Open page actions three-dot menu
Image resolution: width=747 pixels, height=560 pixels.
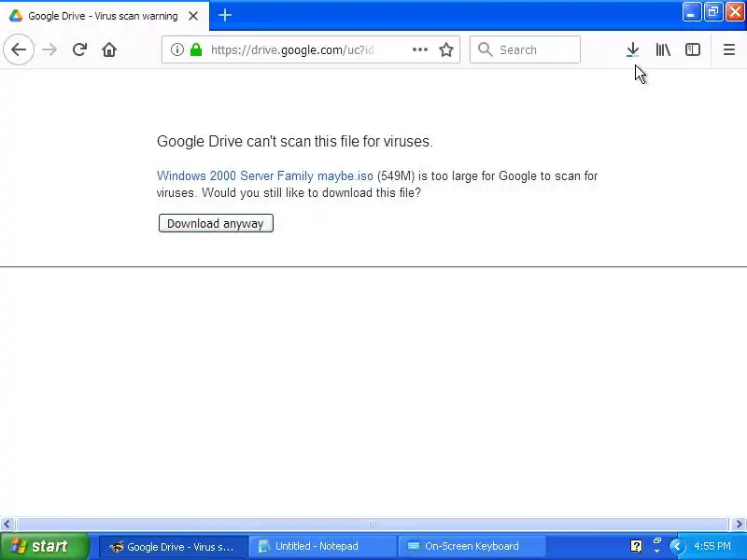[419, 49]
